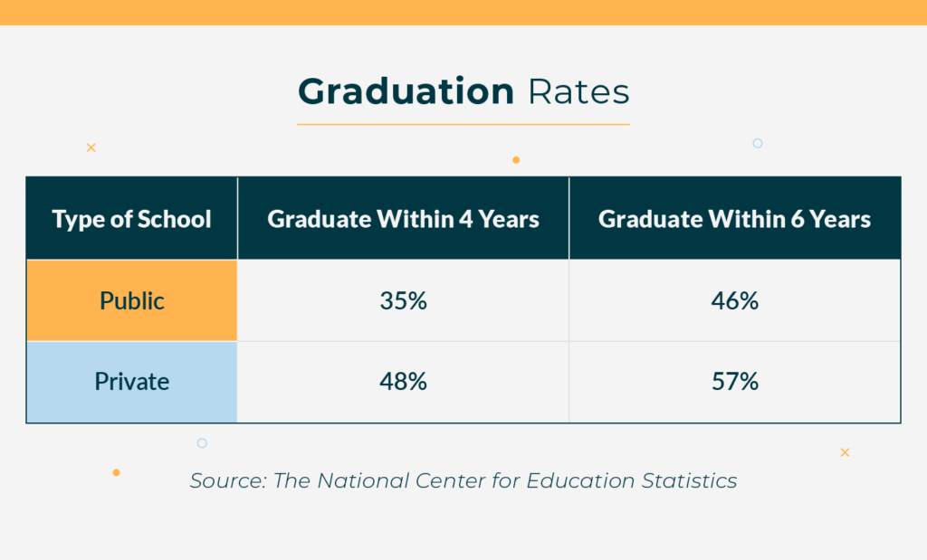Screen dimensions: 927x560
Task: Click the light blue "Private" row label
Action: [x=132, y=382]
